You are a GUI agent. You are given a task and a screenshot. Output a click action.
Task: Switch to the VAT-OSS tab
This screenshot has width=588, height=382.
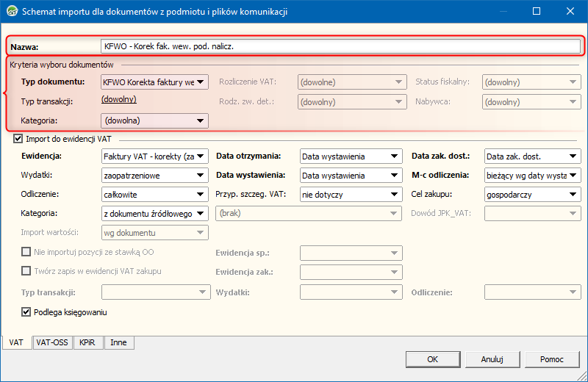pos(53,342)
